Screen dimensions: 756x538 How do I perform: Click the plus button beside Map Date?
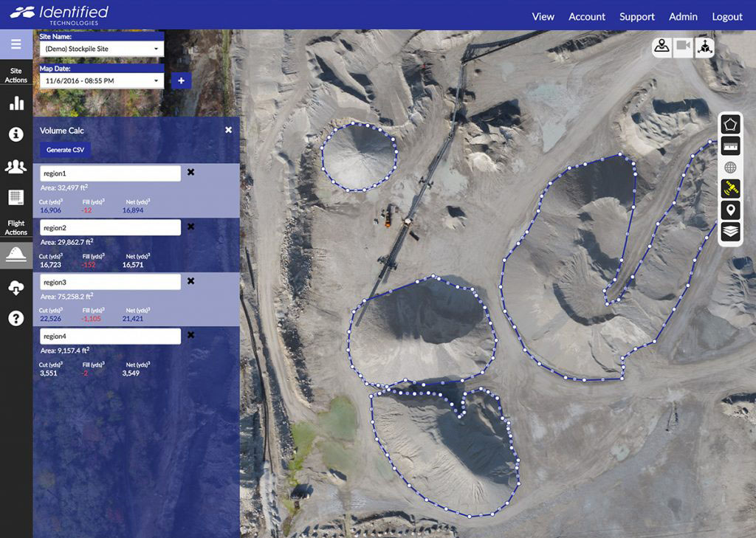(x=181, y=80)
